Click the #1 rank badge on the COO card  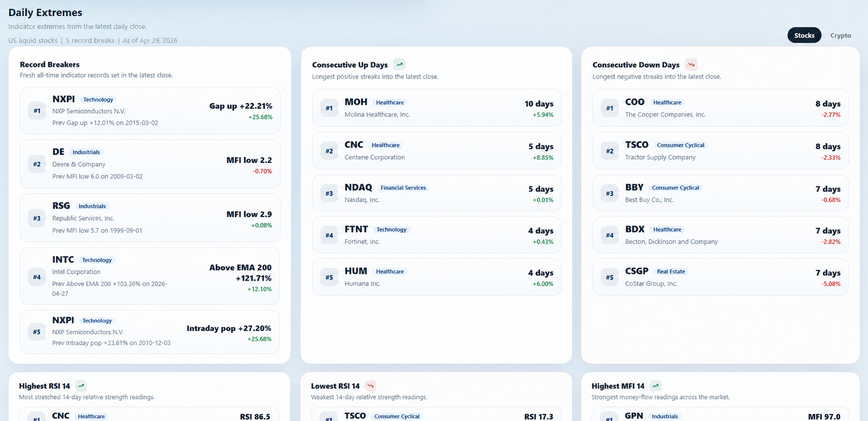tap(610, 108)
